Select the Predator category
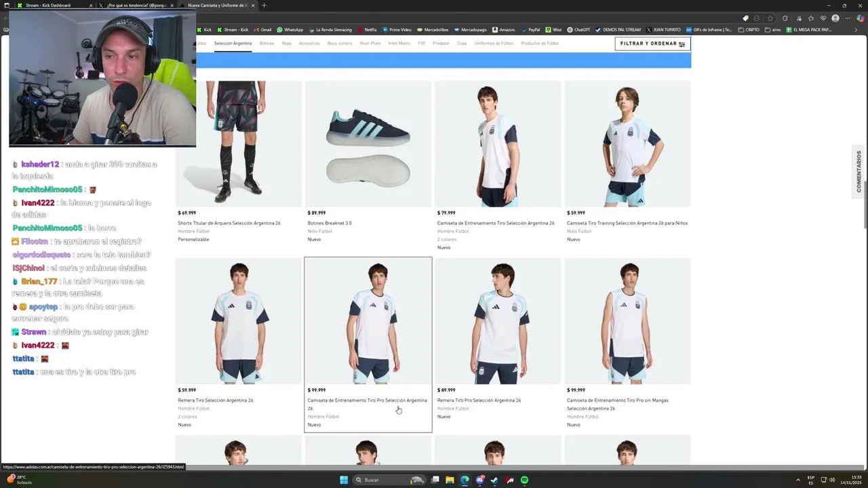 (x=441, y=43)
